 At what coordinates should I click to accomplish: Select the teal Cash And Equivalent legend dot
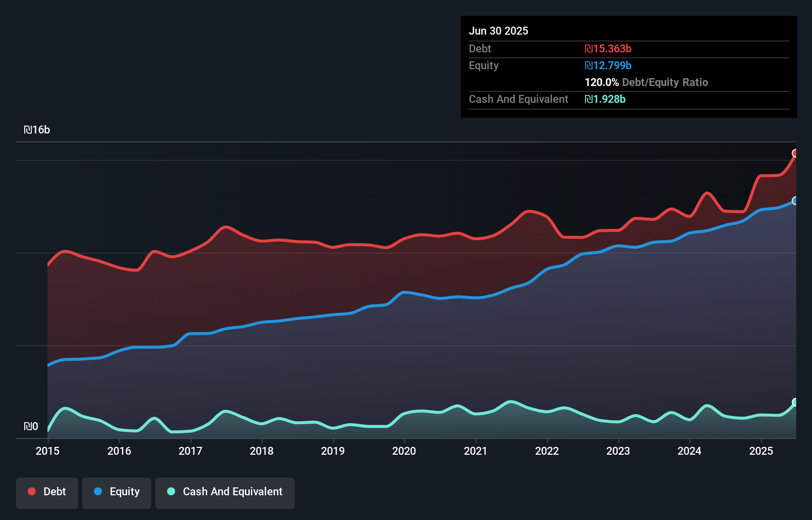click(171, 492)
